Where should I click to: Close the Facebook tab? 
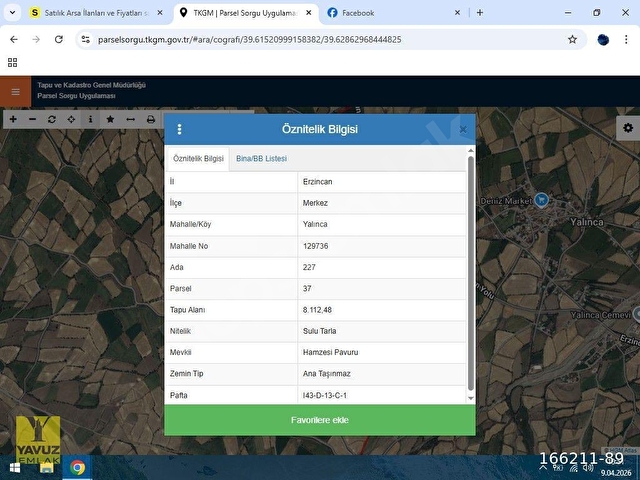457,13
